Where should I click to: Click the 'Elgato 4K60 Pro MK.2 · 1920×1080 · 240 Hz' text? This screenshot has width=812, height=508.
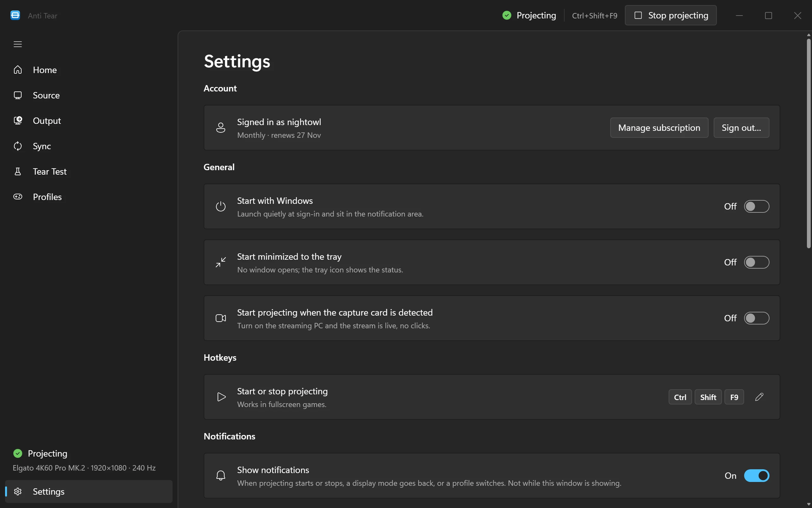[x=84, y=468]
